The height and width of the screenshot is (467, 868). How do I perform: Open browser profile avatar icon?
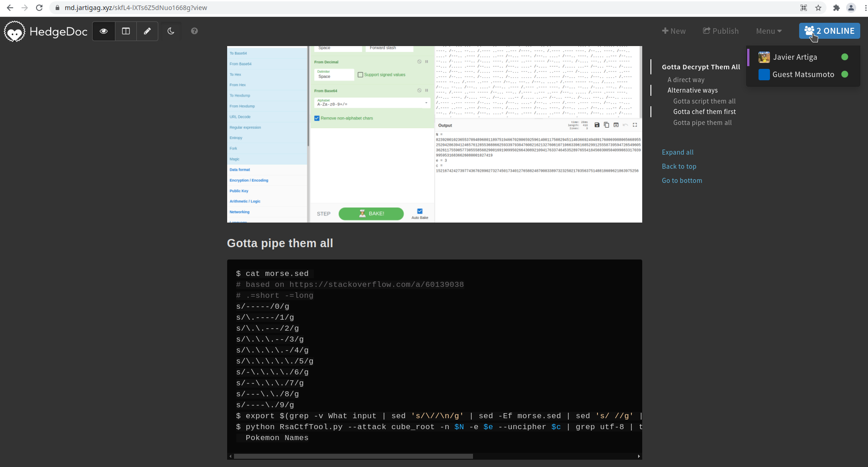(851, 8)
